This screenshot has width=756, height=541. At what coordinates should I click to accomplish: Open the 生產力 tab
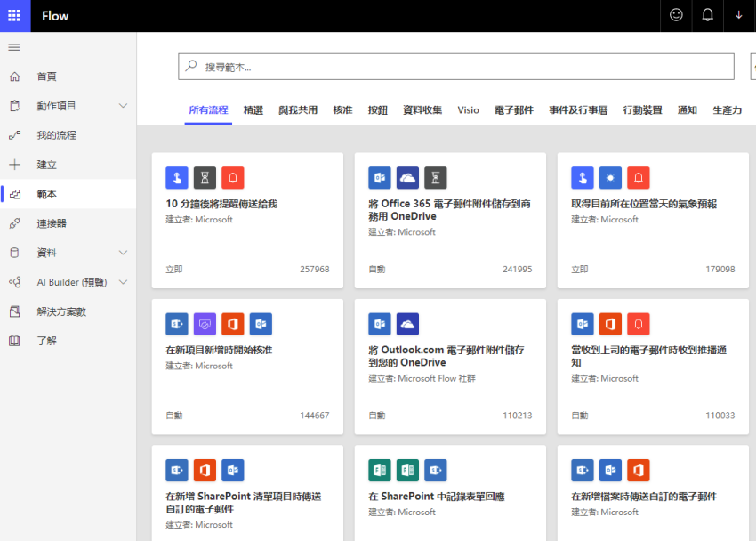click(727, 110)
